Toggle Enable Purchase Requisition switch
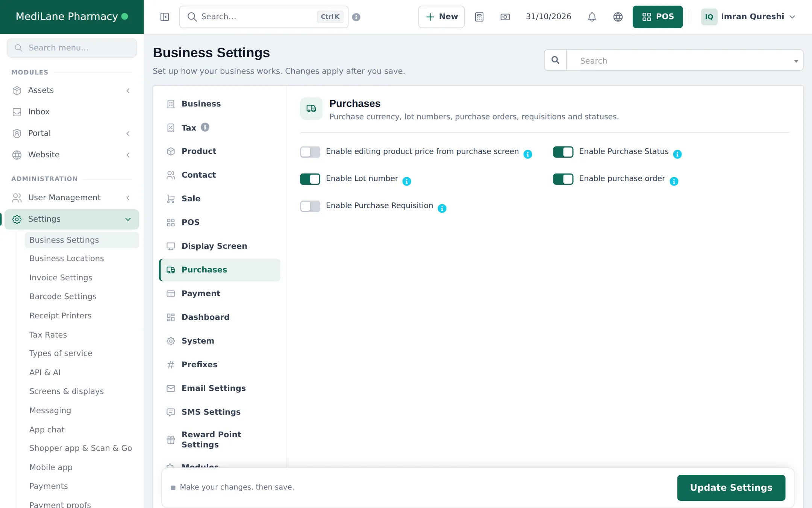 pyautogui.click(x=310, y=206)
